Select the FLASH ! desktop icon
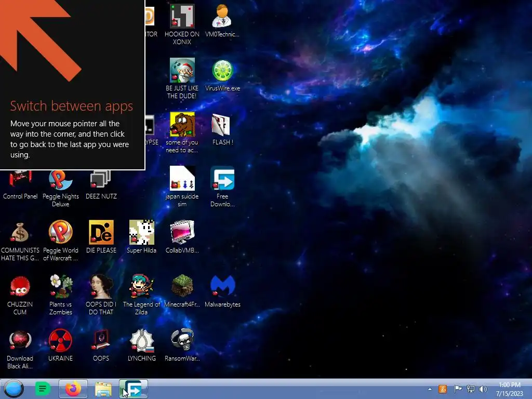Image resolution: width=532 pixels, height=399 pixels. 221,125
